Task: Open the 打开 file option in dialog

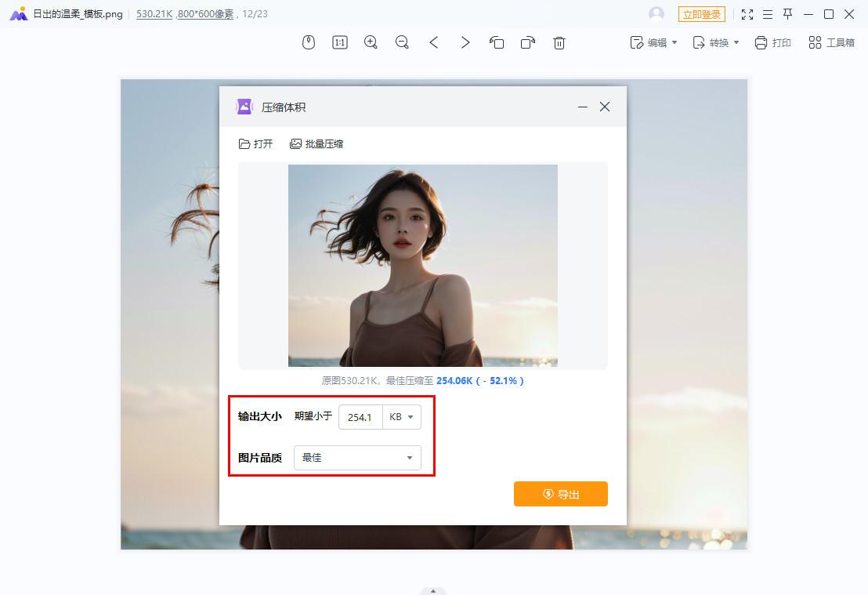Action: tap(256, 143)
